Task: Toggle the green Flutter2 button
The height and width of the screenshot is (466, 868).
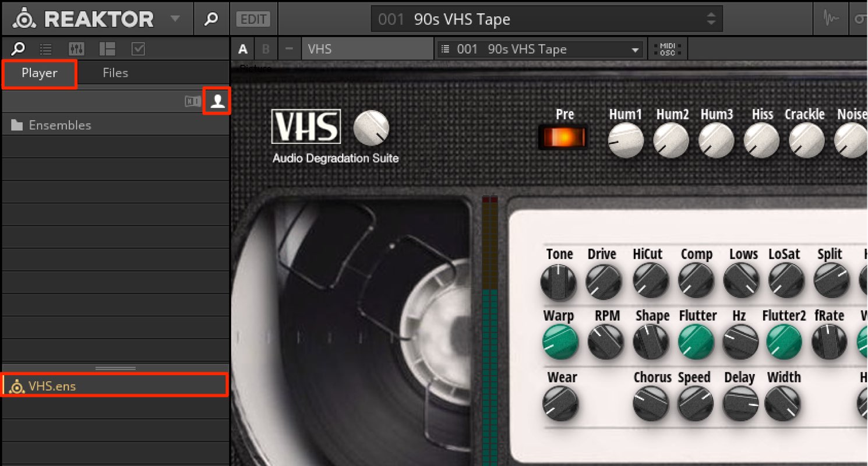Action: 784,342
